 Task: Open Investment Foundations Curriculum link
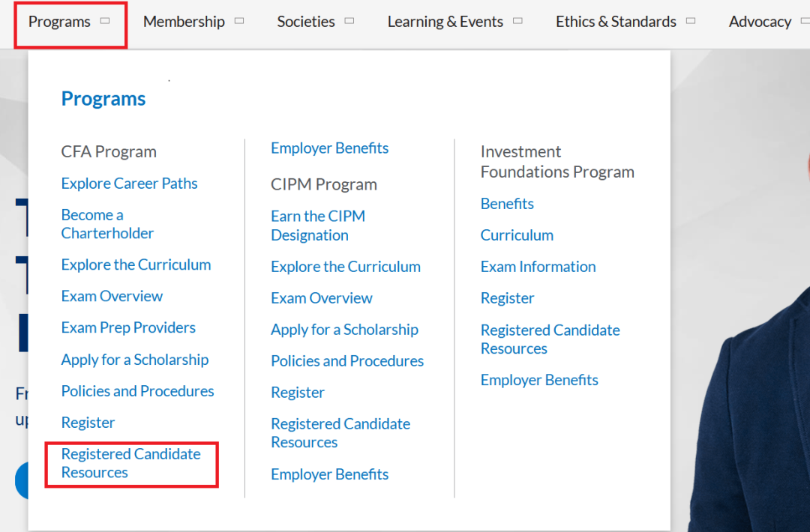coord(517,235)
